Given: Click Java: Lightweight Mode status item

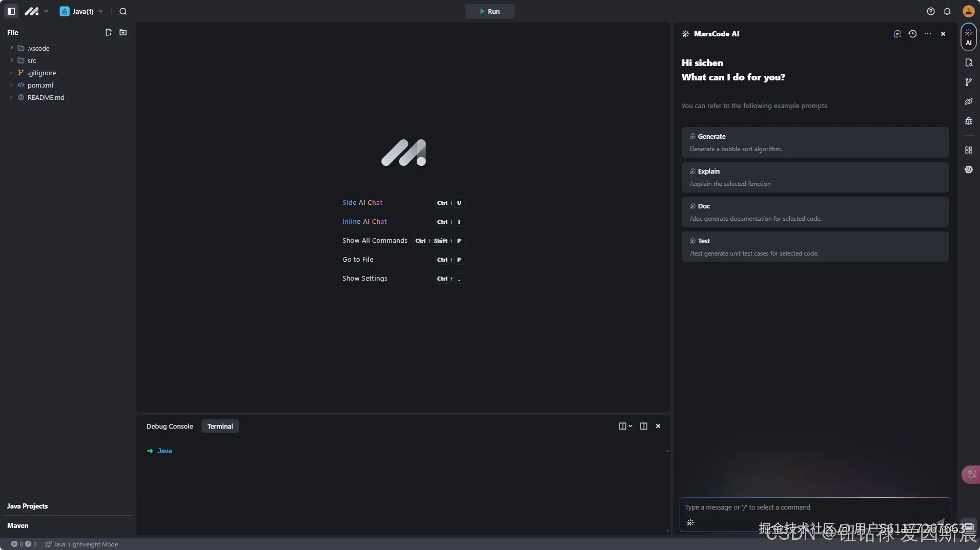Looking at the screenshot, I should tap(81, 544).
